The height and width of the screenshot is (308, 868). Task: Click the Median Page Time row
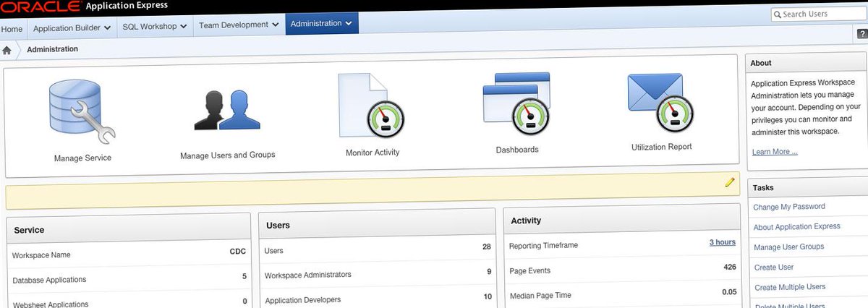622,294
